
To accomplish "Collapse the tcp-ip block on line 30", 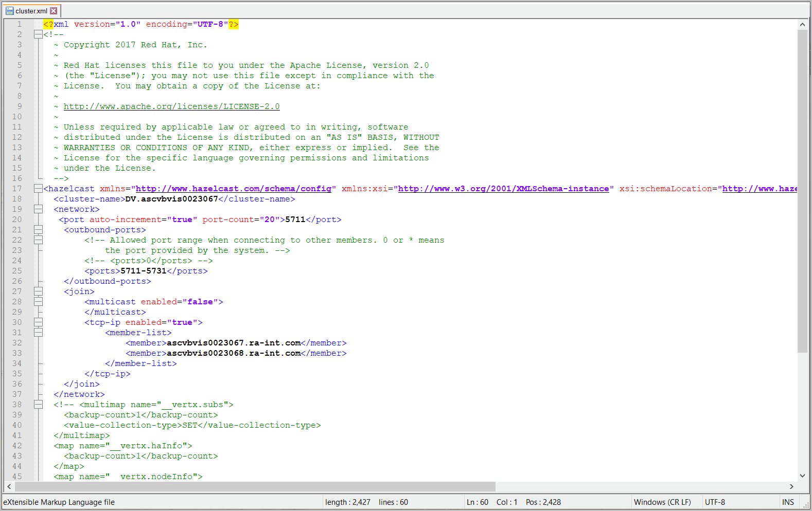I will click(38, 322).
